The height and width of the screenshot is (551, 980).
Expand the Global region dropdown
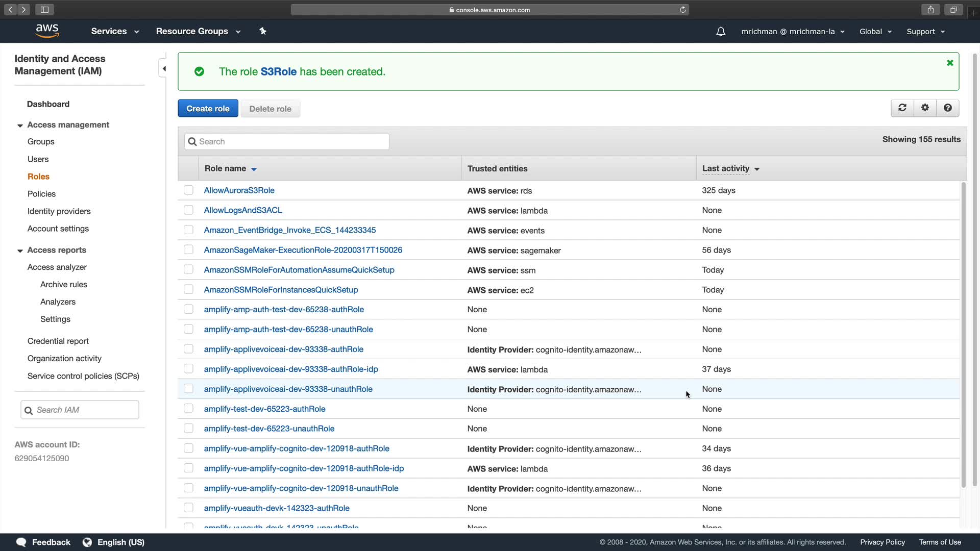875,32
